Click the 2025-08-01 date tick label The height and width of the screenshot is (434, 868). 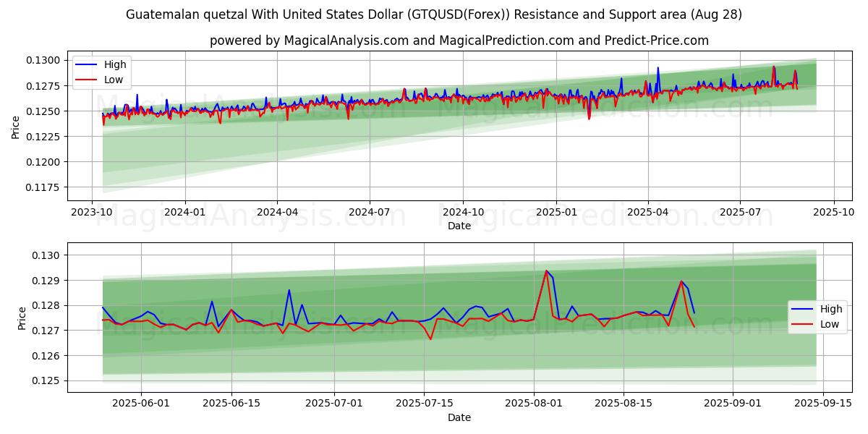tap(534, 404)
